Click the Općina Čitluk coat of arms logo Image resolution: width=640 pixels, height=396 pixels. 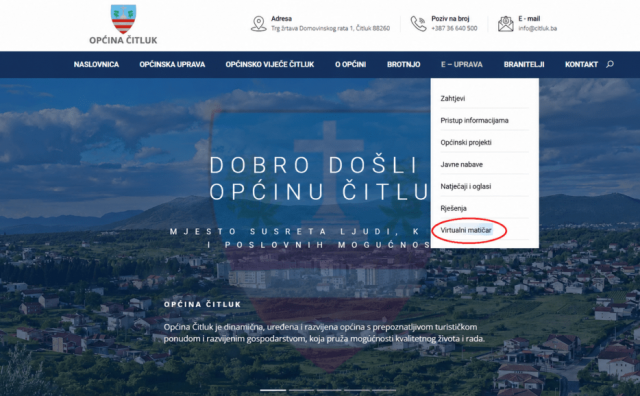[x=123, y=19]
